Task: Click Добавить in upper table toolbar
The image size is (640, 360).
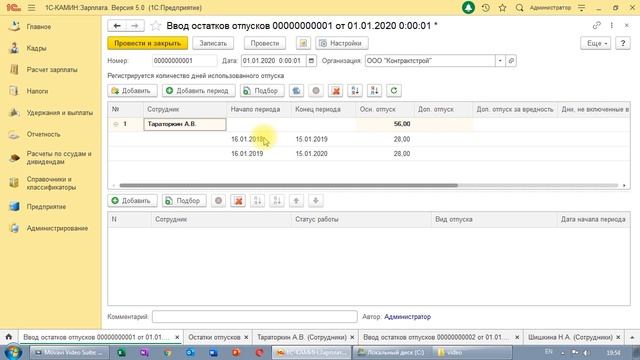Action: click(x=132, y=91)
